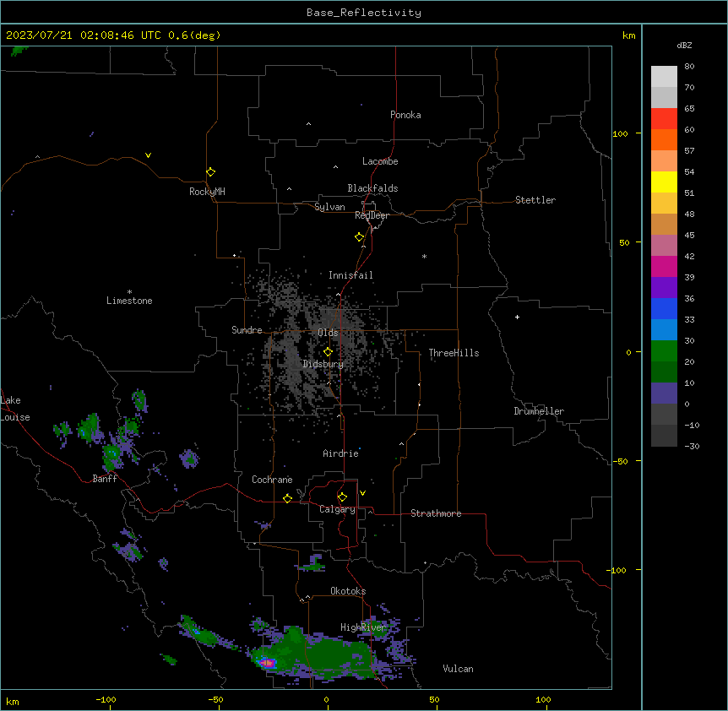Click the 2023/07/21 02:08:46 UTC timestamp
Screen dimensions: 728x711
tap(84, 35)
